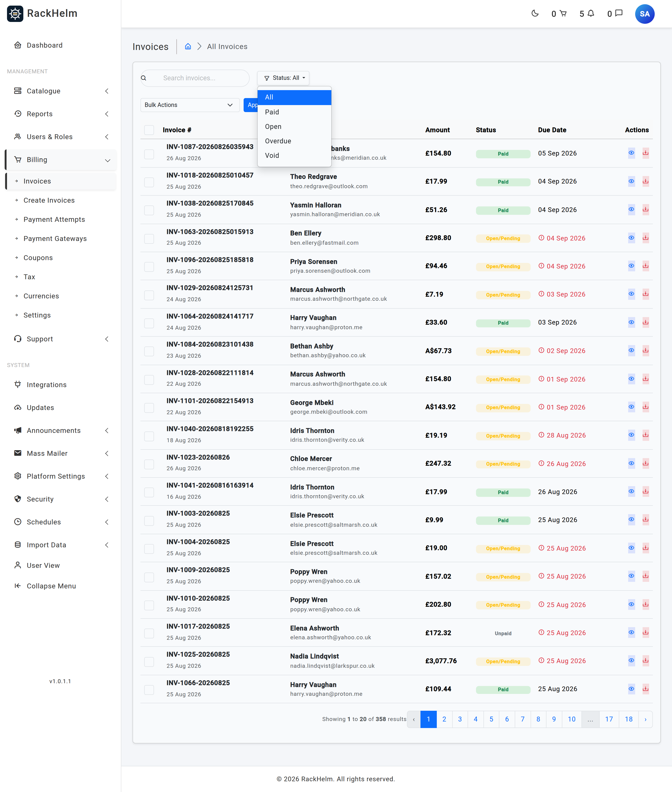Open the SA user avatar
Screen dimensions: 672x792
pos(644,14)
